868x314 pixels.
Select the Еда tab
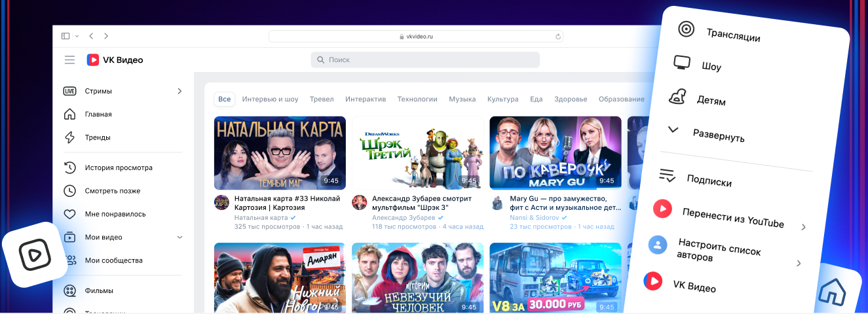tap(537, 99)
